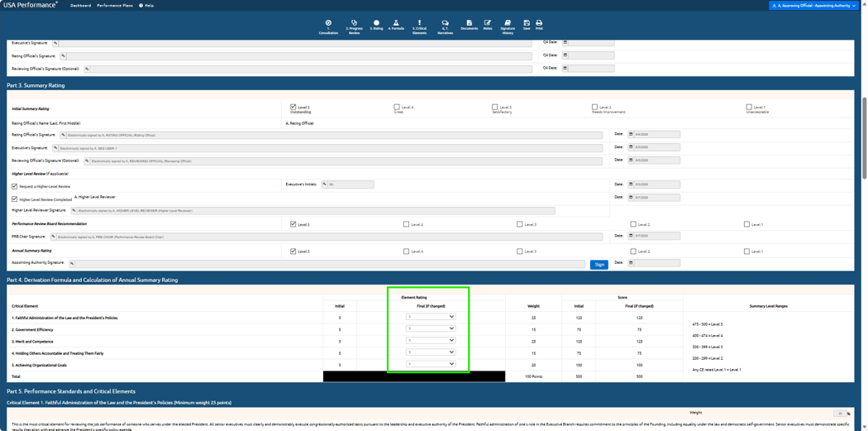This screenshot has width=868, height=431.
Task: Check Level 3 under Annual Summary Rating
Action: coord(519,251)
